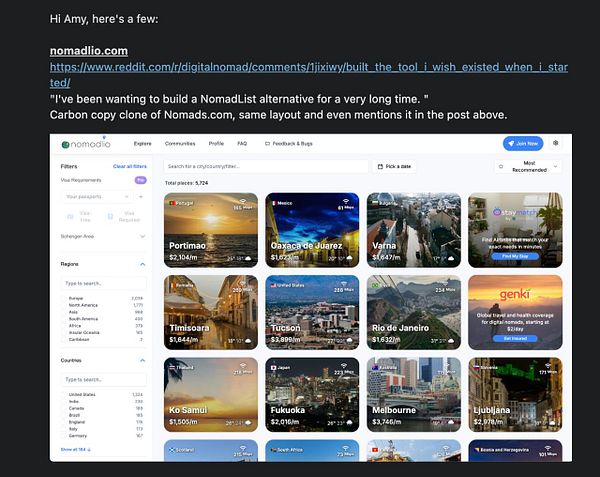The width and height of the screenshot is (600, 477).
Task: Check the Caribbean region checkbox
Action: click(x=64, y=340)
